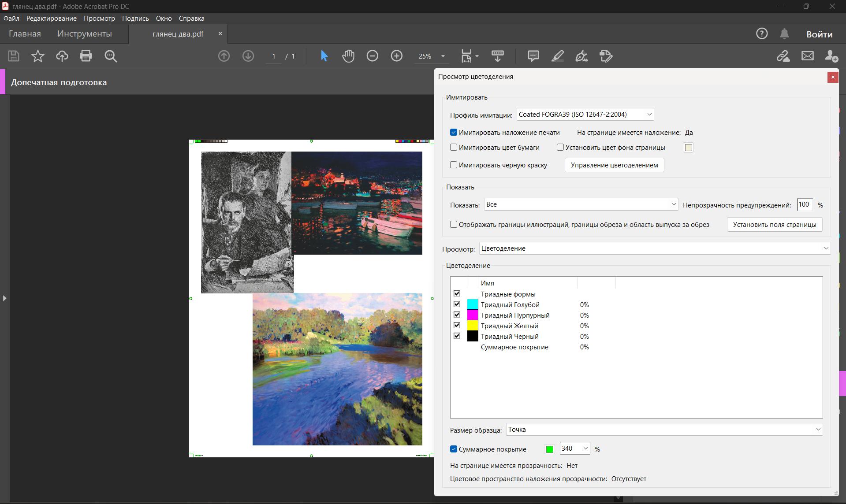The image size is (846, 504).
Task: Click the Непрозрачность предупреждений value field
Action: [x=805, y=204]
